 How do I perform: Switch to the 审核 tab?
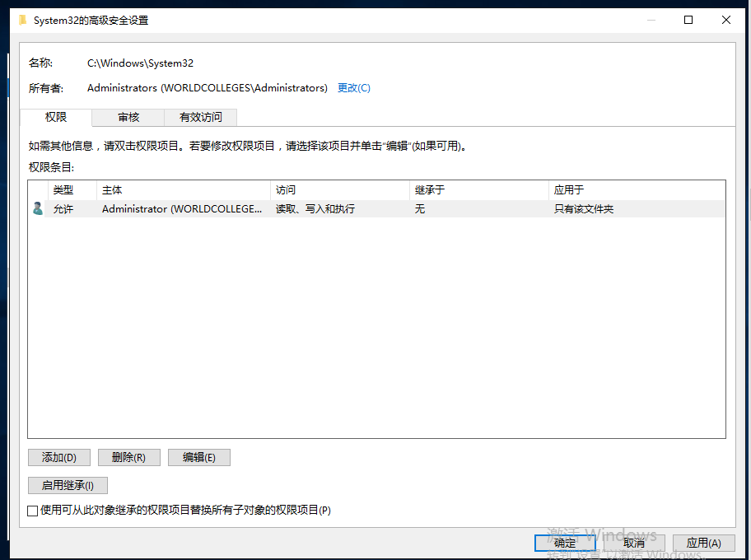click(128, 117)
